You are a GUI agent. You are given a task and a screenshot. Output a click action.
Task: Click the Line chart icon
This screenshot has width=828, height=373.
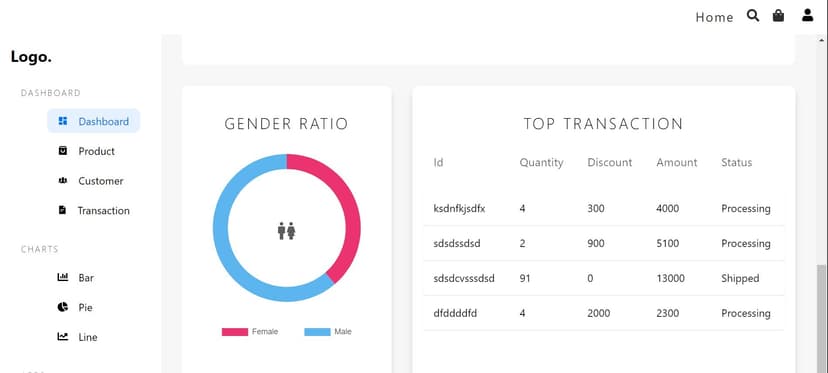point(63,337)
